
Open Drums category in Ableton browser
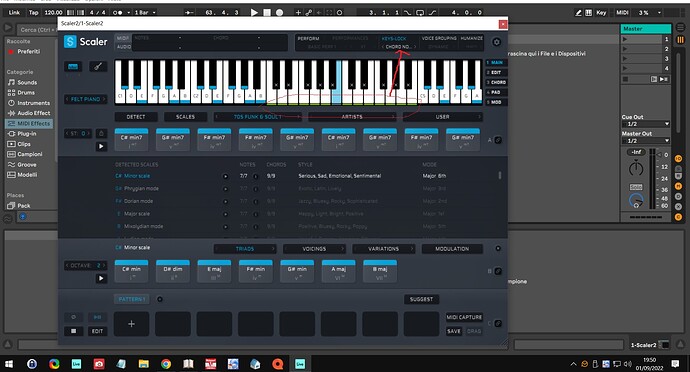pos(21,93)
